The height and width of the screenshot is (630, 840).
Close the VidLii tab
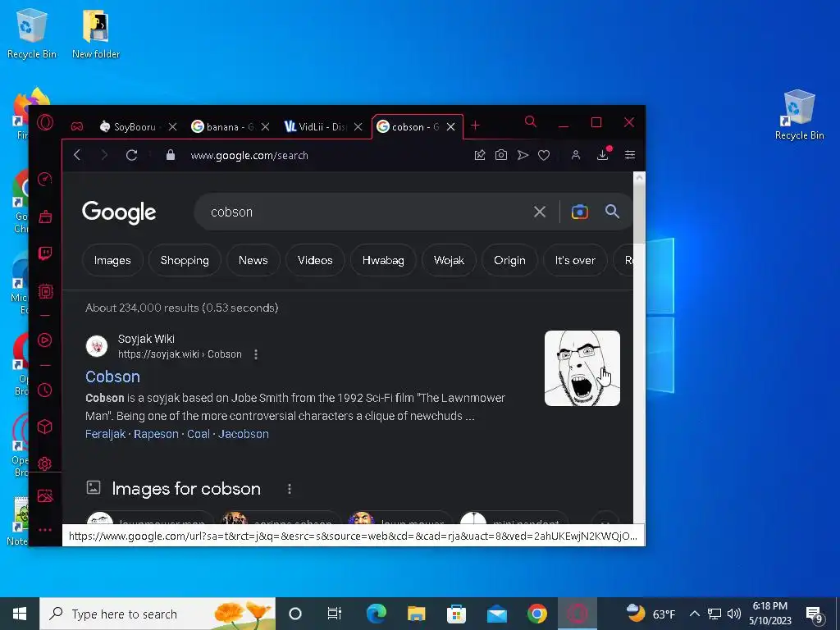(x=358, y=127)
